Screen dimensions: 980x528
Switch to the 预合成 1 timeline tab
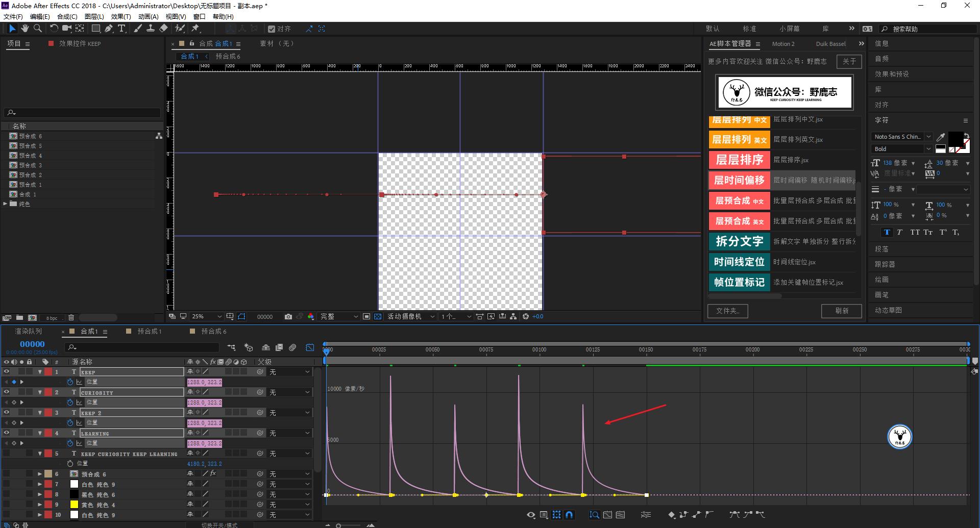click(x=149, y=332)
